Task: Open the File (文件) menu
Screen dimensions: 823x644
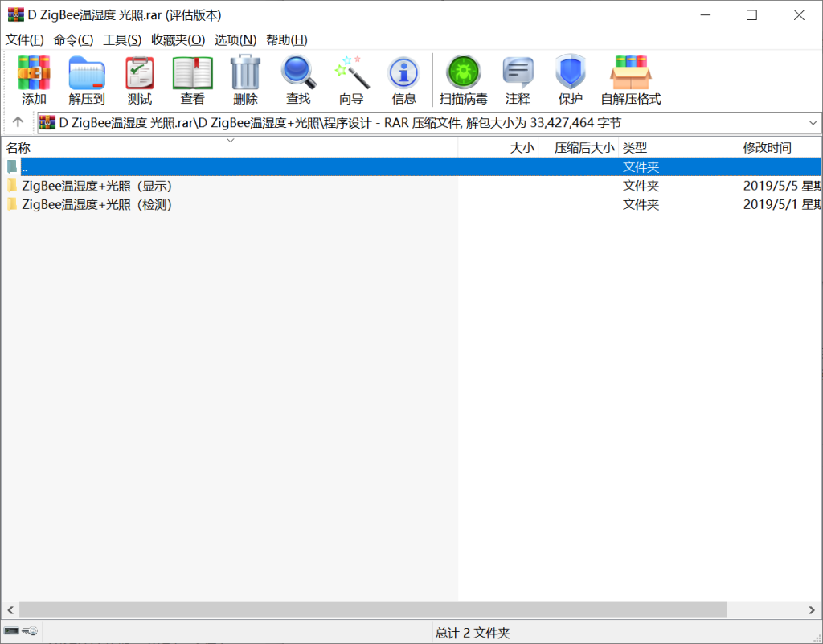Action: point(25,39)
